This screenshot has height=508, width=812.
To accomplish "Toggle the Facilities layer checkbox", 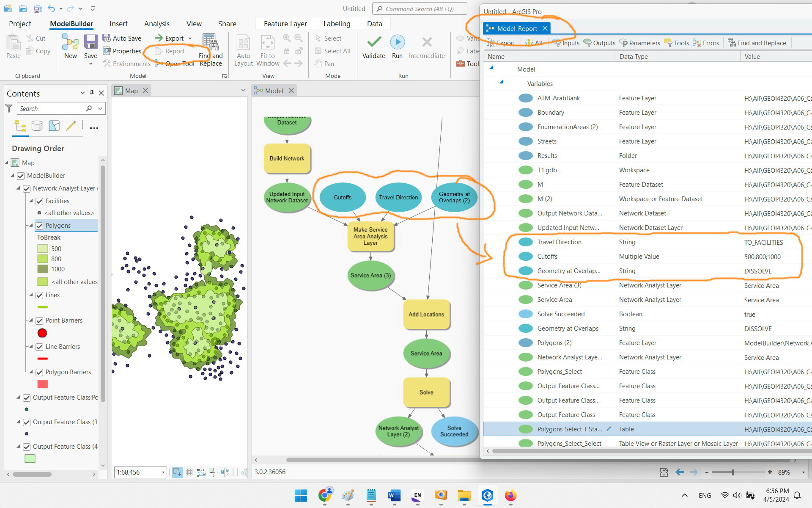I will pos(39,201).
